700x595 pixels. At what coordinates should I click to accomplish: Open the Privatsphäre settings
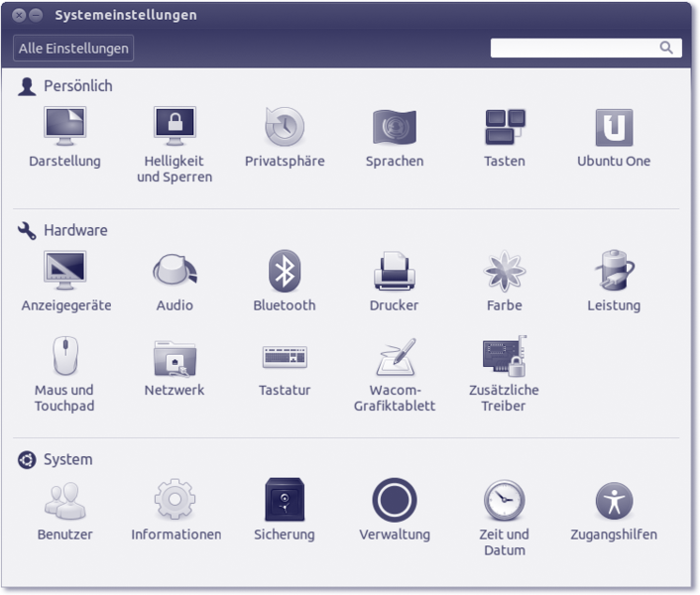pos(285,129)
